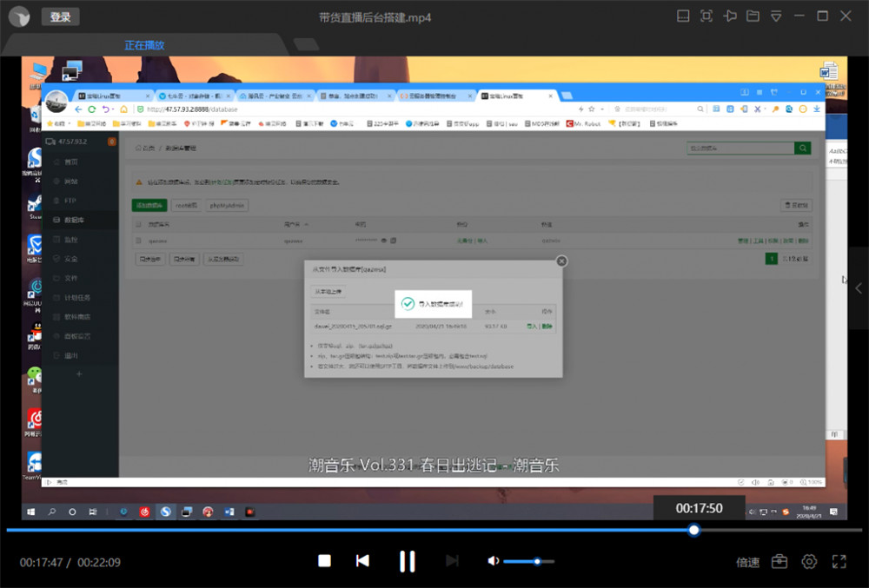Viewport: 869px width, 588px height.
Task: Jump to the previous video
Action: pyautogui.click(x=363, y=561)
